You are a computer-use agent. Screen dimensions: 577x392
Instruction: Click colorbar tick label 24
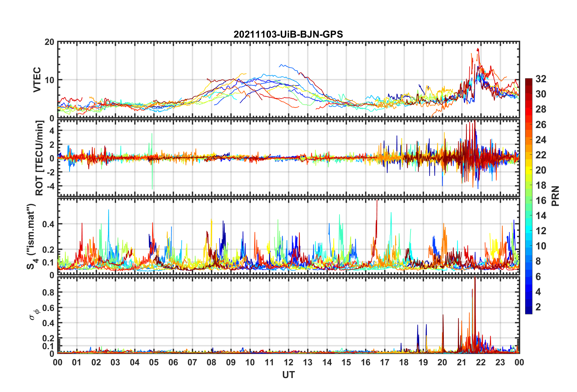[541, 140]
